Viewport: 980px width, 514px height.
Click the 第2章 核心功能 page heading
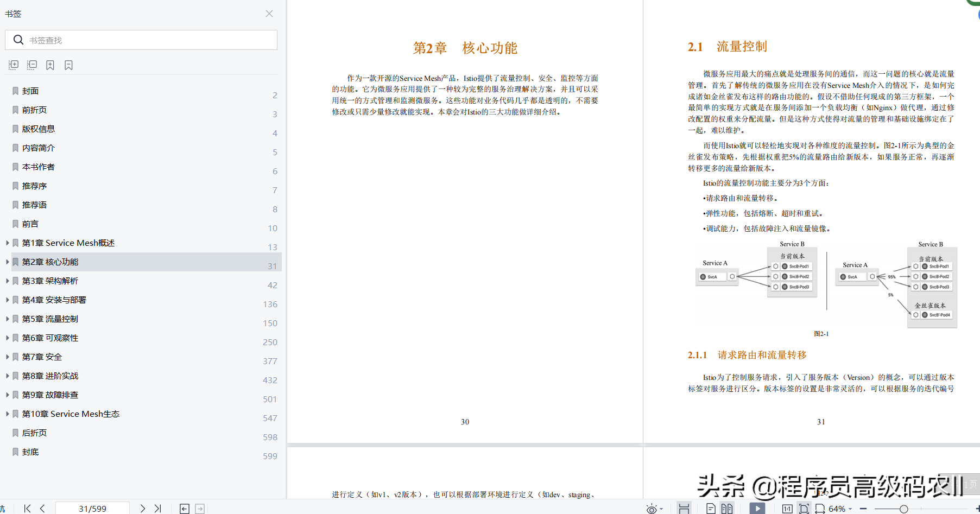[465, 48]
